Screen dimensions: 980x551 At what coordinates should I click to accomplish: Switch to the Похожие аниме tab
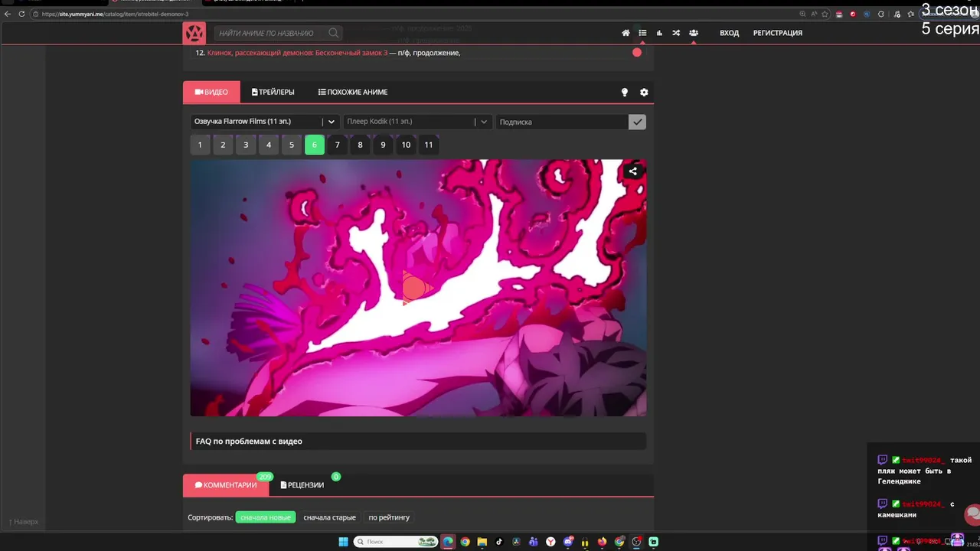coord(353,93)
